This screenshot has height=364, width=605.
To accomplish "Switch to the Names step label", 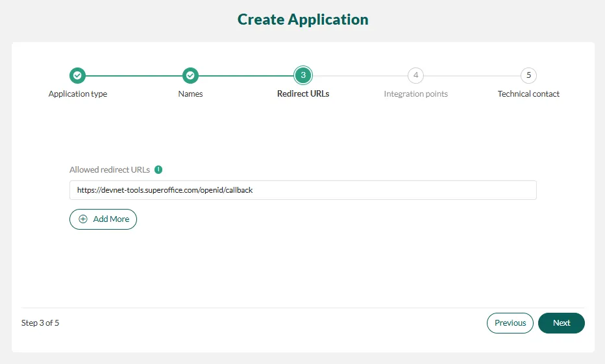I will click(190, 94).
